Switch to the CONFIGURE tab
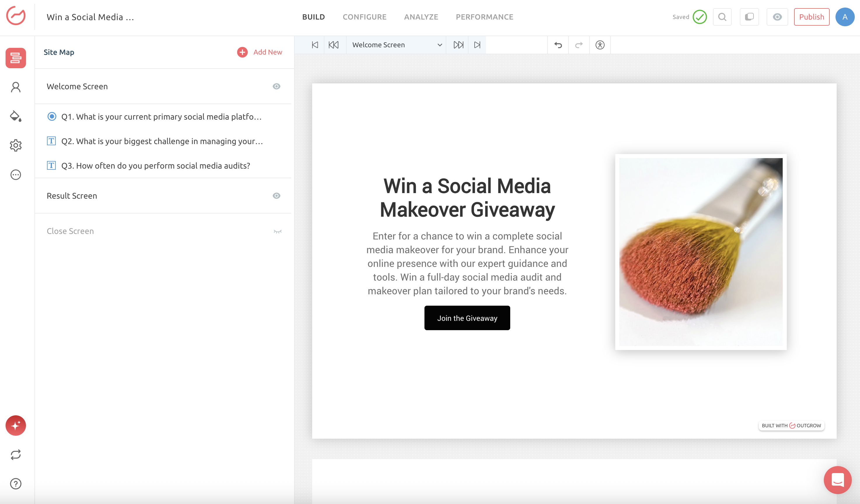This screenshot has height=504, width=860. tap(364, 17)
